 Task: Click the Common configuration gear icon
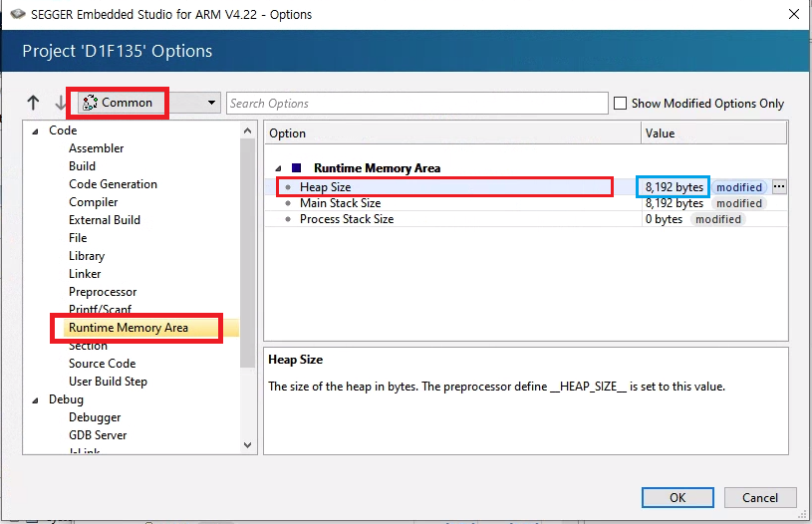[x=90, y=103]
